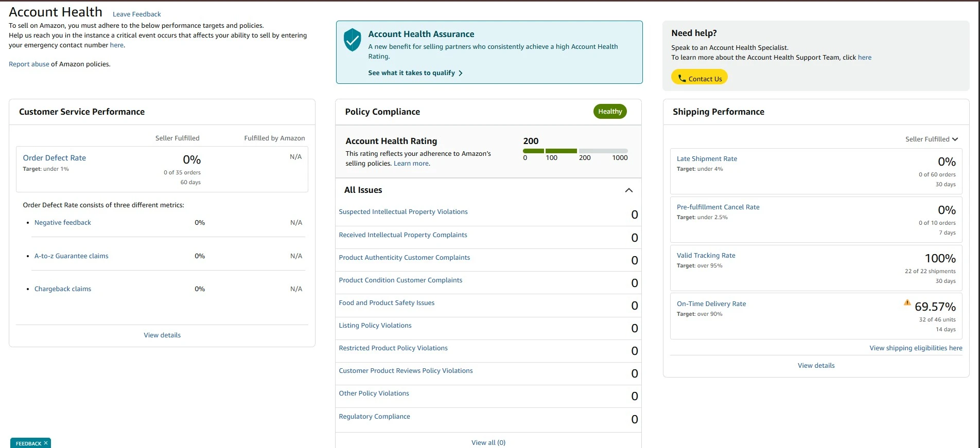Screen dimensions: 980x448
Task: Open the Pre-fulfillment Cancel Rate metric
Action: click(x=718, y=207)
